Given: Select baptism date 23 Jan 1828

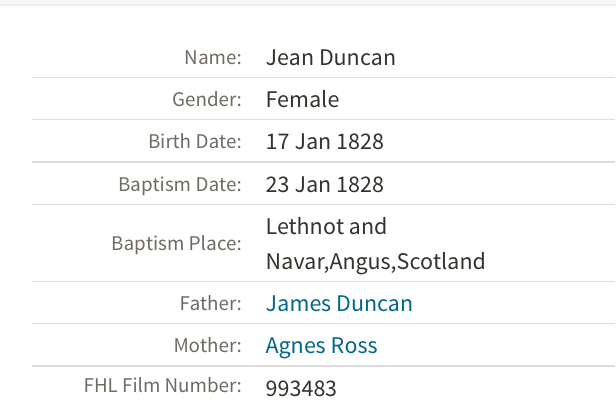Looking at the screenshot, I should click(324, 184).
